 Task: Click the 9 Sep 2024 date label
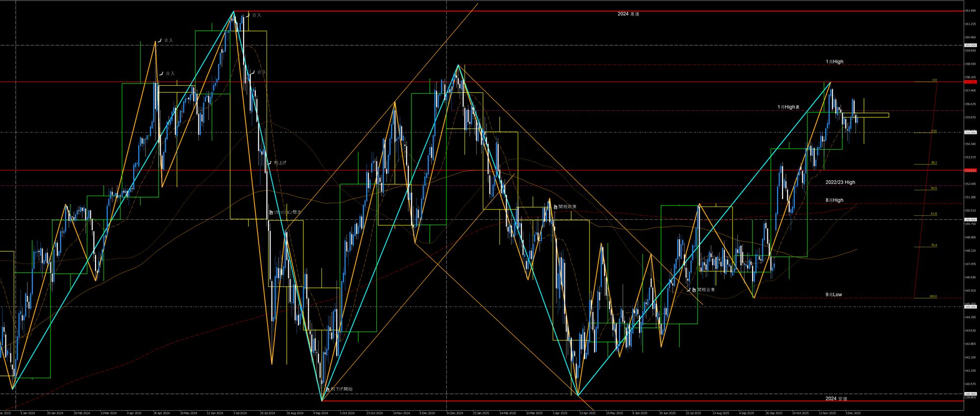pos(321,413)
